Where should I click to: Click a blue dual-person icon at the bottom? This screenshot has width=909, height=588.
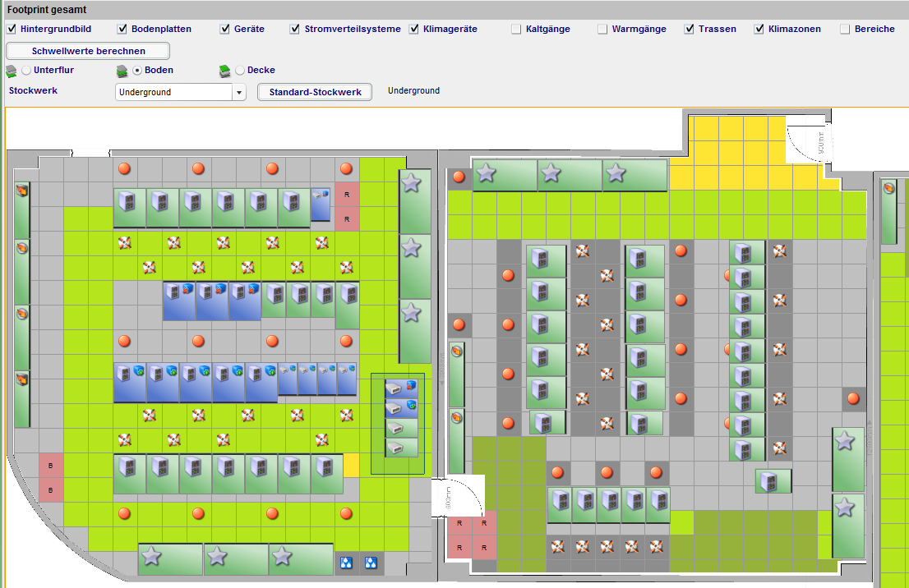pos(346,562)
